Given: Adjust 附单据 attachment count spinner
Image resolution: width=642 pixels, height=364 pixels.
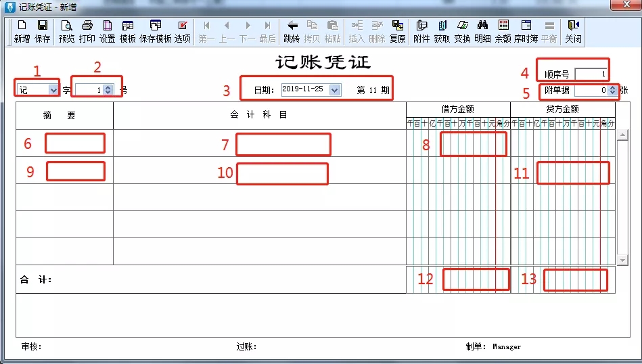Looking at the screenshot, I should [x=612, y=90].
